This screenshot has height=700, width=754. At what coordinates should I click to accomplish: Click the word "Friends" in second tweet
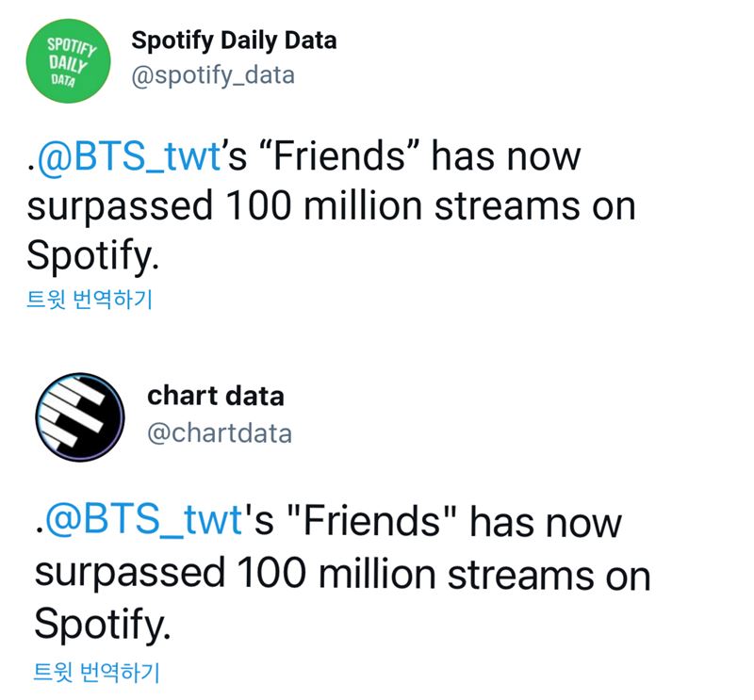pos(371,521)
